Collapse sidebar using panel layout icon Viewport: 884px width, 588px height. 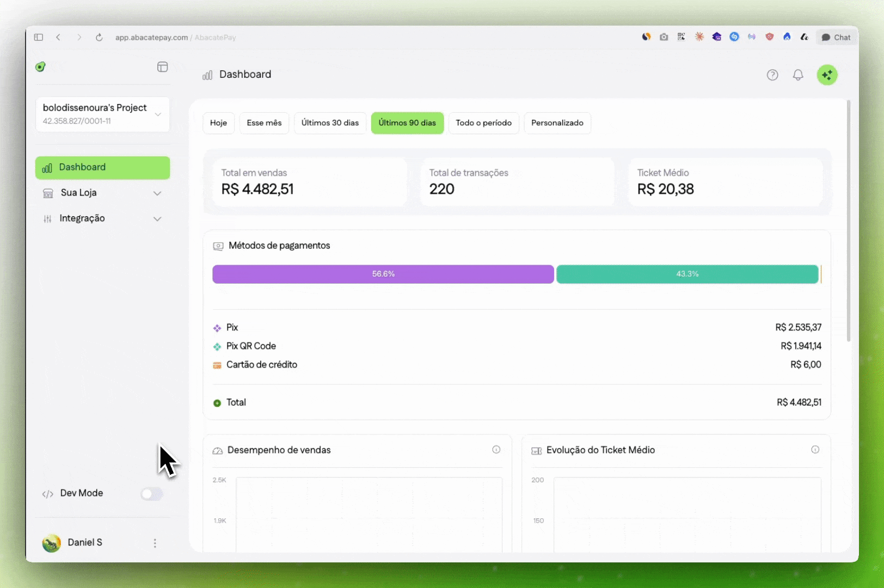click(x=162, y=67)
